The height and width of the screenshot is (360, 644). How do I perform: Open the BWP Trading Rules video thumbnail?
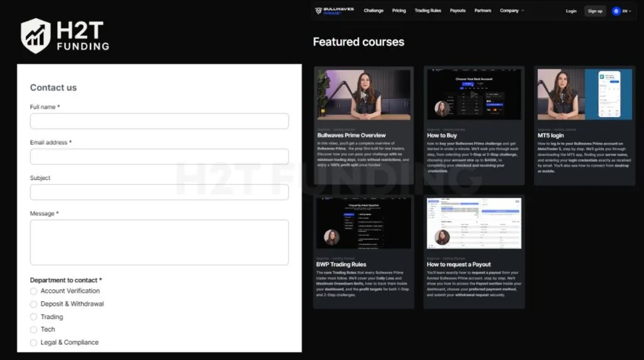point(364,223)
